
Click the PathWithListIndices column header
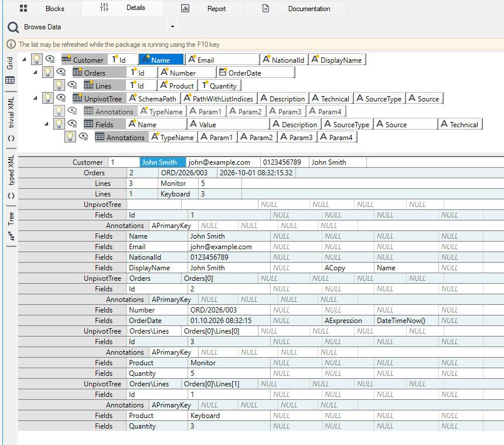tap(219, 98)
